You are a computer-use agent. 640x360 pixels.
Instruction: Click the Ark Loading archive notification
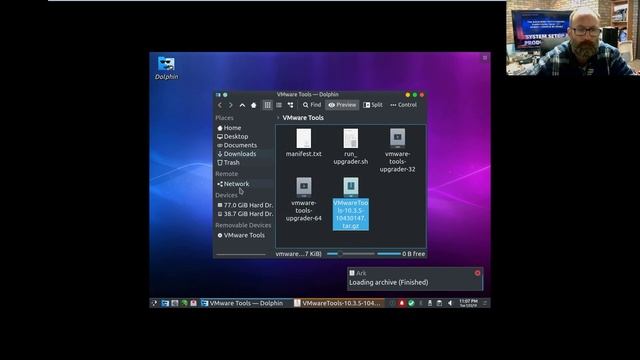[415, 279]
